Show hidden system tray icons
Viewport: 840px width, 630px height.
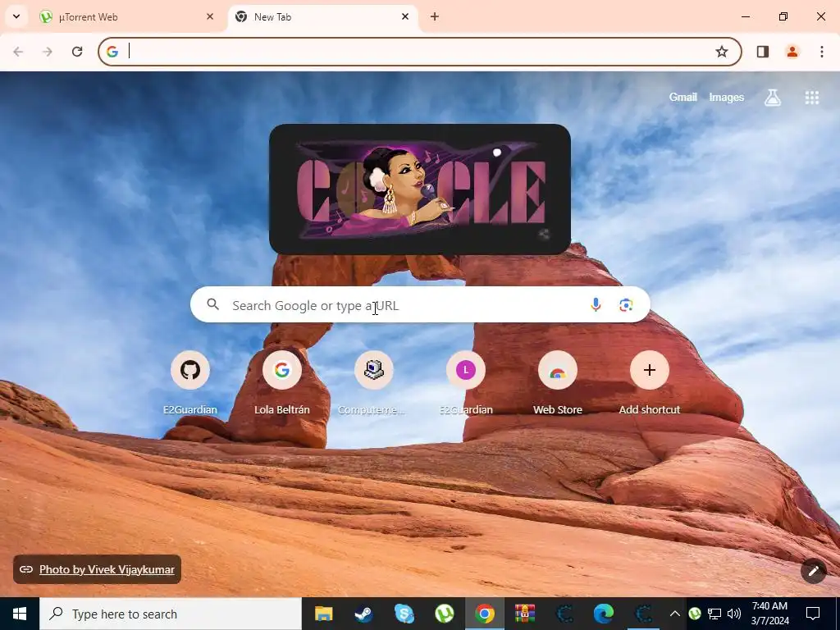pos(675,614)
